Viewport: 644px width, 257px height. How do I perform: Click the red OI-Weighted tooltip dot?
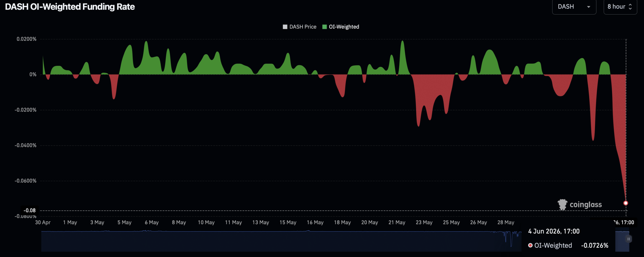[x=530, y=245]
